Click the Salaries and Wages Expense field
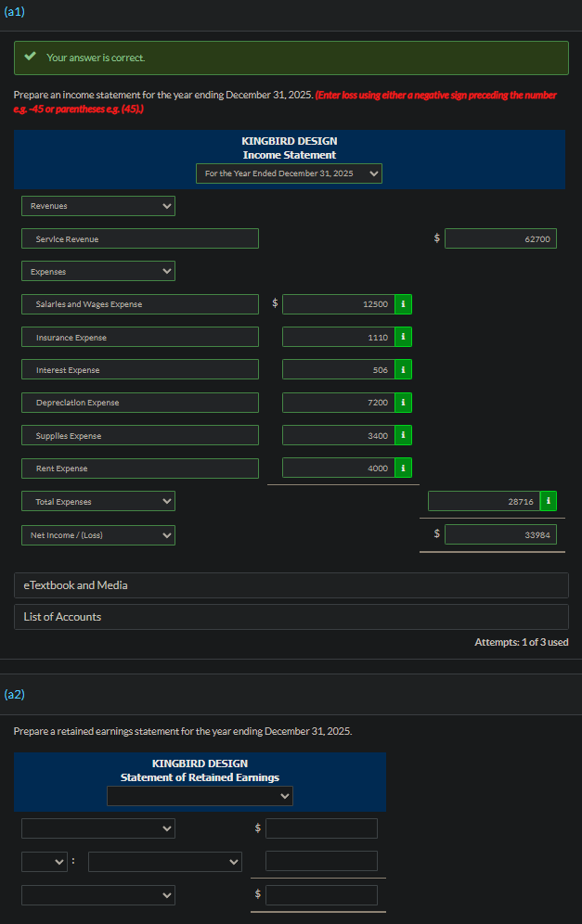 [x=140, y=304]
